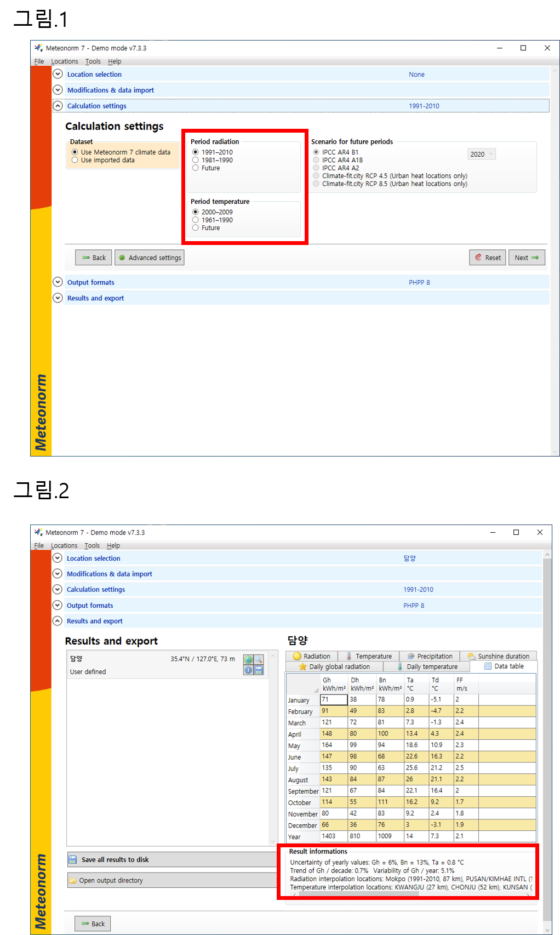
Task: Click the floppy disk save icon beside 담양
Action: (x=259, y=670)
